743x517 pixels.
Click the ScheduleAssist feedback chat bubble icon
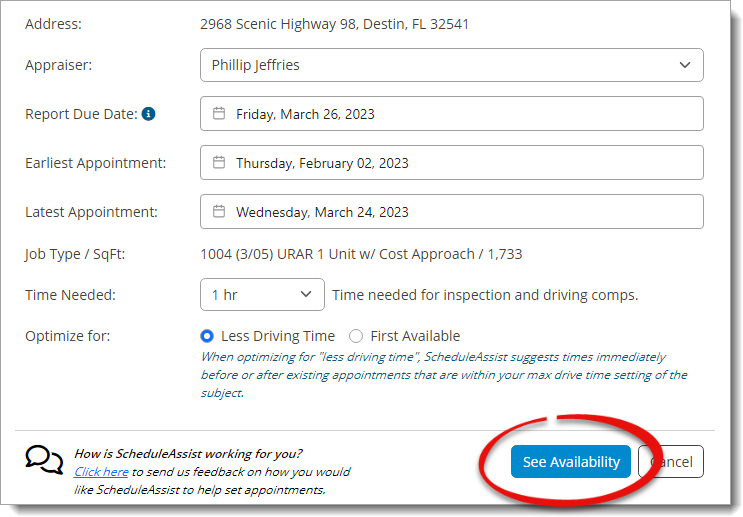tap(44, 459)
